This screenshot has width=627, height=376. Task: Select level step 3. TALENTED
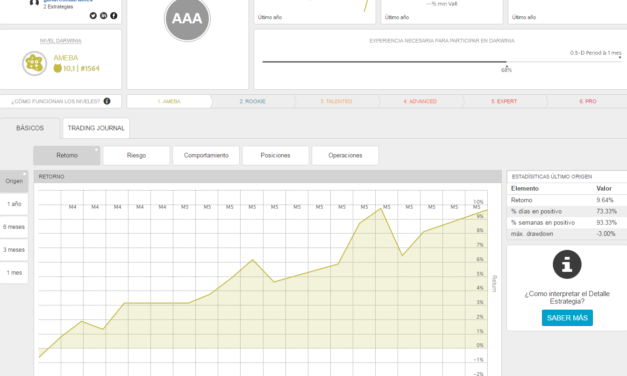click(x=336, y=102)
